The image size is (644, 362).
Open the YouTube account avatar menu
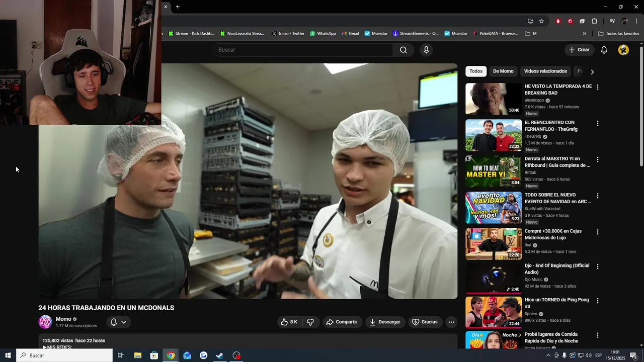623,50
